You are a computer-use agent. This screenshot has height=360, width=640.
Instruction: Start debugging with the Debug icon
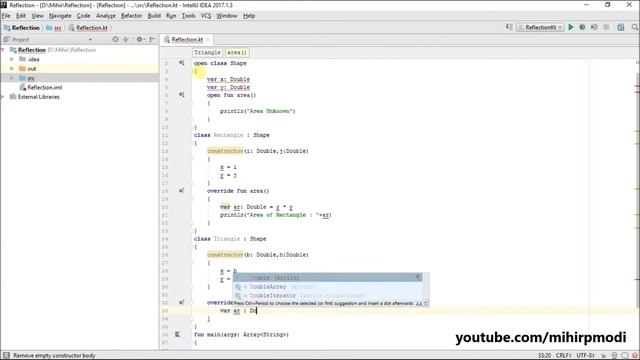pos(582,27)
